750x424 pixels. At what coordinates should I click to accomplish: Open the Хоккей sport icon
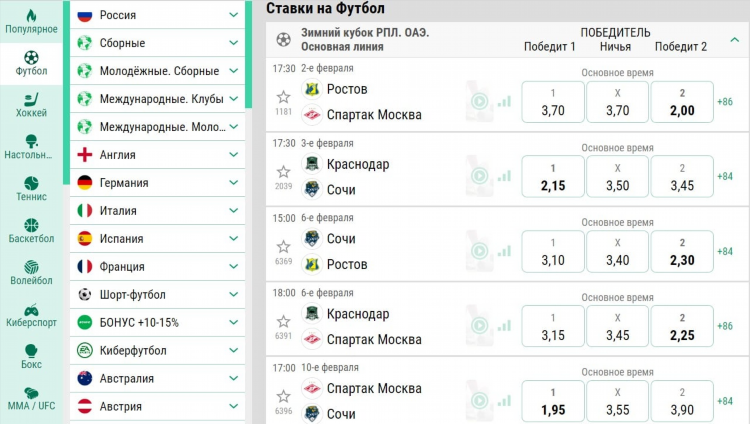pos(31,100)
